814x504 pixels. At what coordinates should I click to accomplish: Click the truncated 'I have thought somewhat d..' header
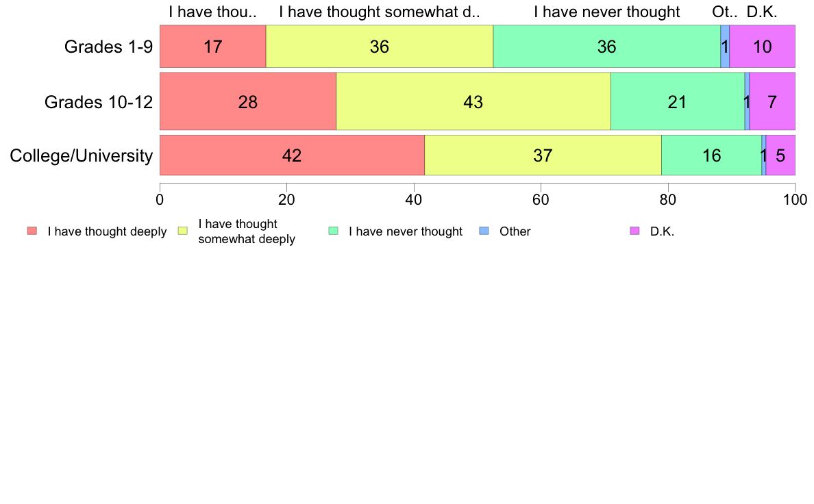click(x=380, y=12)
